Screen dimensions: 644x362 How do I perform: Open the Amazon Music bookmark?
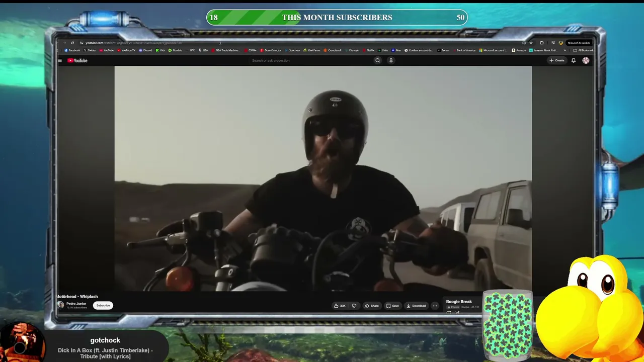point(543,50)
